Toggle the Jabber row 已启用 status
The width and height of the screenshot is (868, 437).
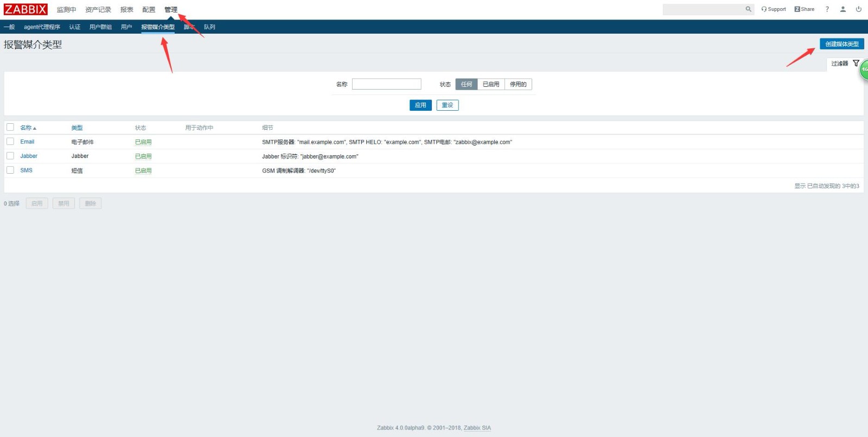coord(143,156)
